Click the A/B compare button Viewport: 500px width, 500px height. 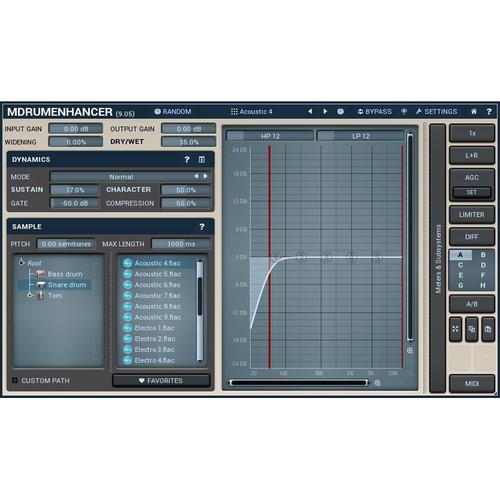coord(472,304)
